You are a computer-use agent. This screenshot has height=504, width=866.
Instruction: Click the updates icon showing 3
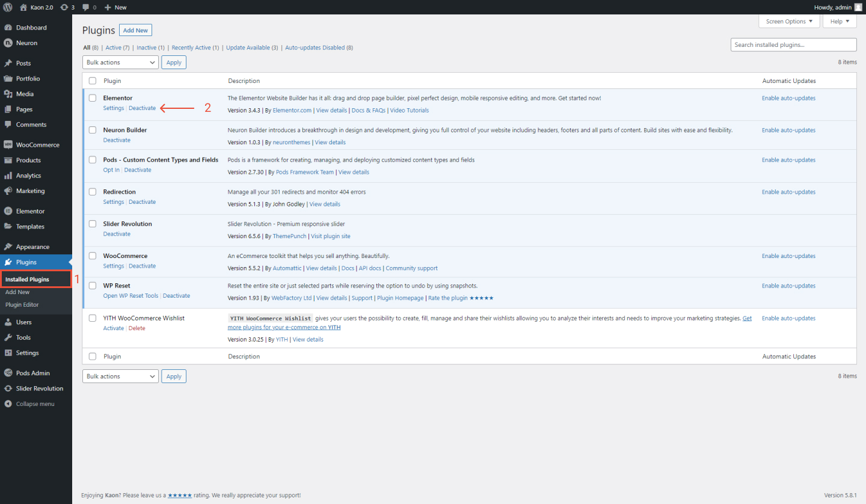[64, 7]
